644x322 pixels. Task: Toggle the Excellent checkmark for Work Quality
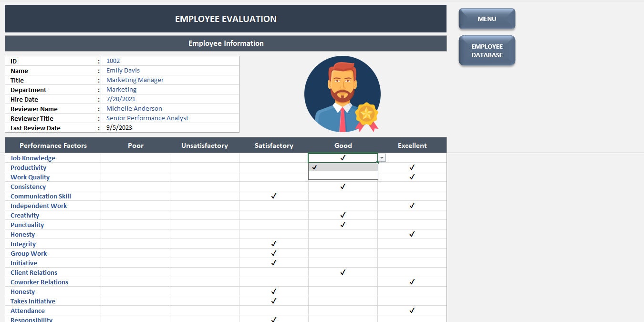pyautogui.click(x=412, y=177)
